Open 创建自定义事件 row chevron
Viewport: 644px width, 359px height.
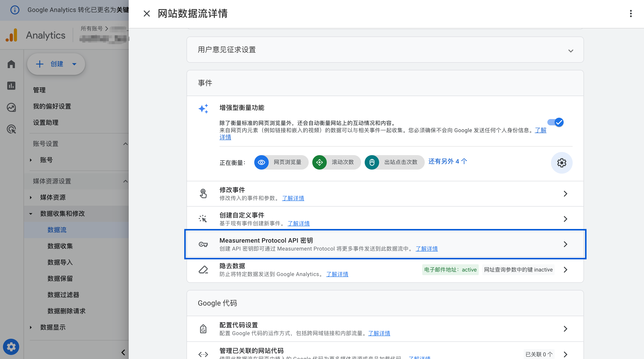click(565, 219)
